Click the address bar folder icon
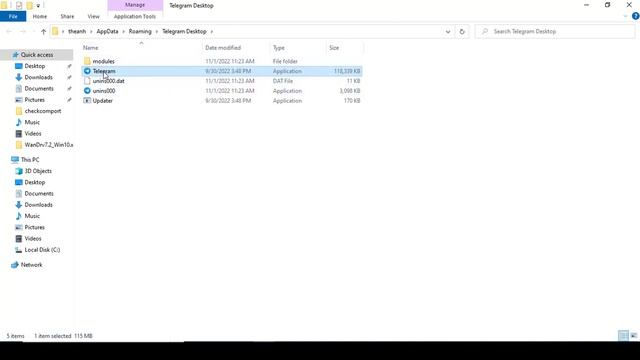 [56, 31]
